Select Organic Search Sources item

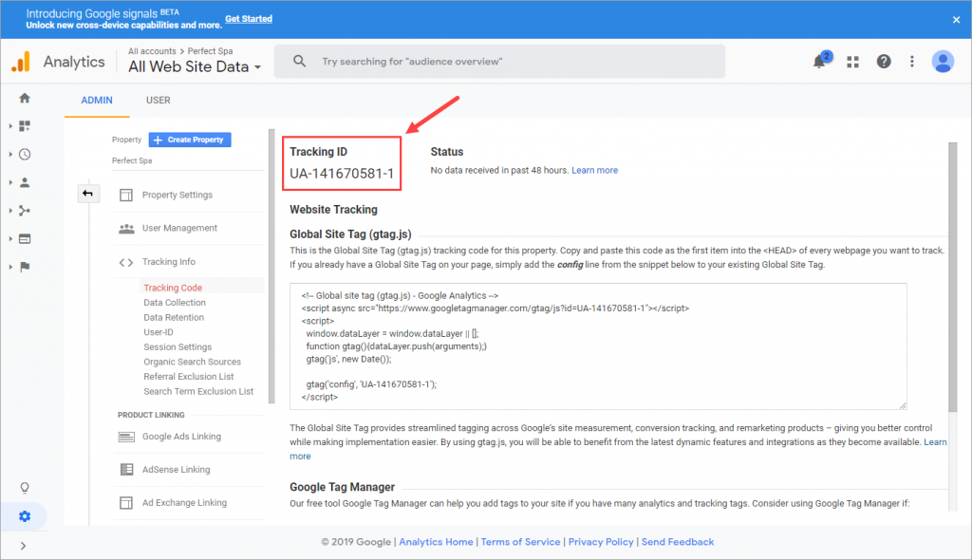pos(192,363)
